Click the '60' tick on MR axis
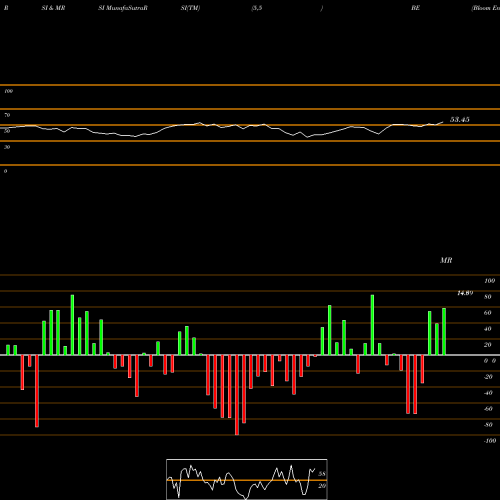 pos(488,313)
